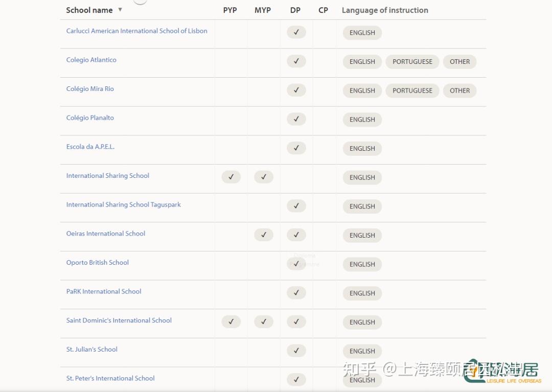552x392 pixels.
Task: Click DP checkmark for St. Julian's School
Action: tap(296, 351)
